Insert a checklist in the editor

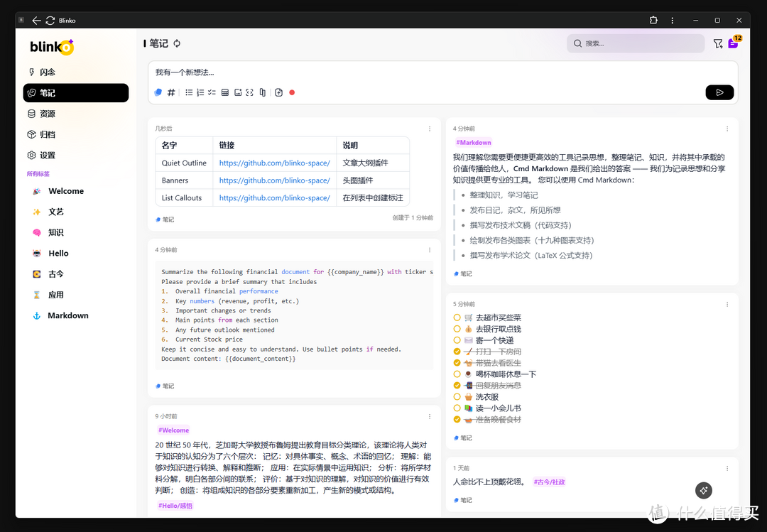tap(212, 92)
